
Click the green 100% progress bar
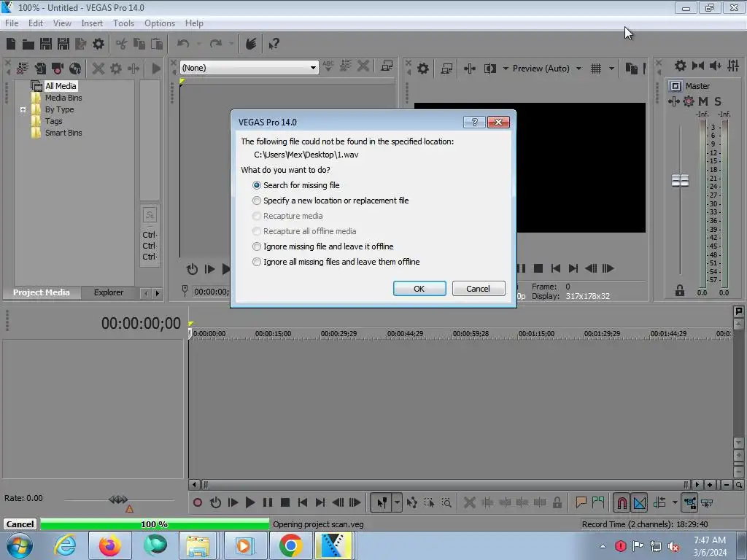tap(155, 524)
